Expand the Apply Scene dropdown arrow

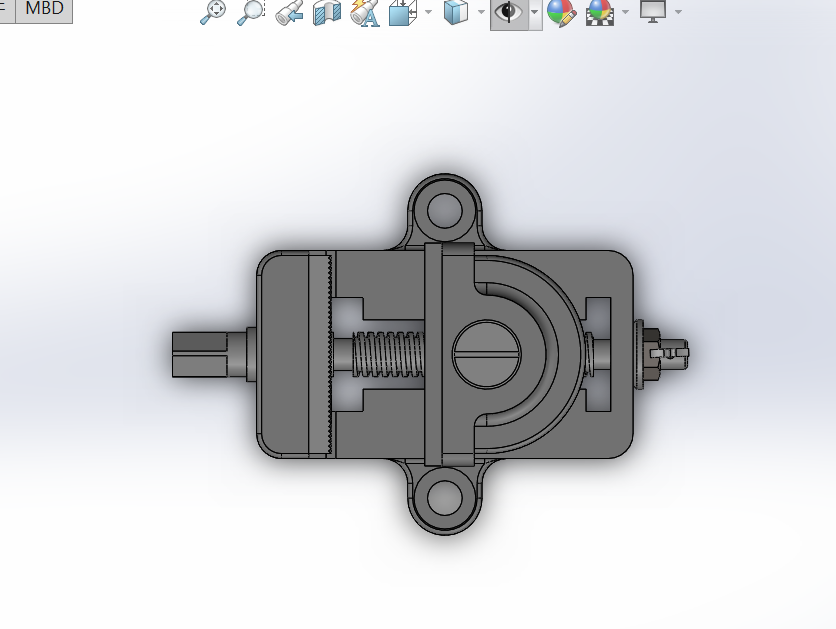pos(625,12)
